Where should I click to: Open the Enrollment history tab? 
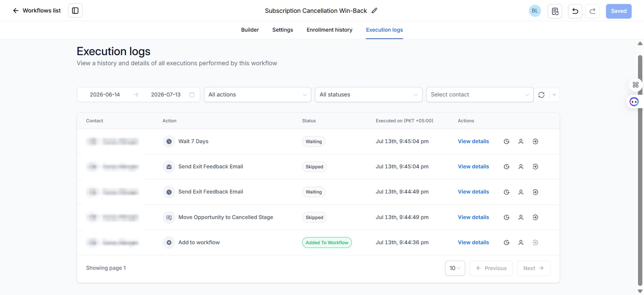pyautogui.click(x=329, y=30)
